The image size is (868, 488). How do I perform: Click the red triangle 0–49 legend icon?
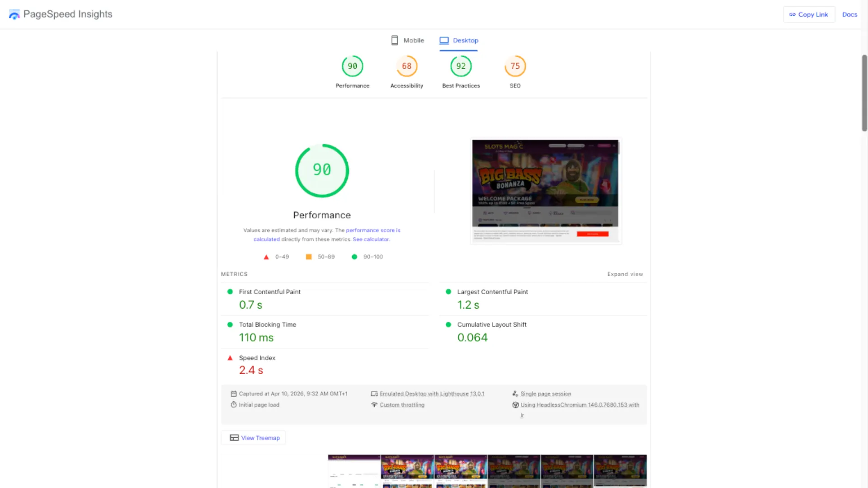point(266,257)
